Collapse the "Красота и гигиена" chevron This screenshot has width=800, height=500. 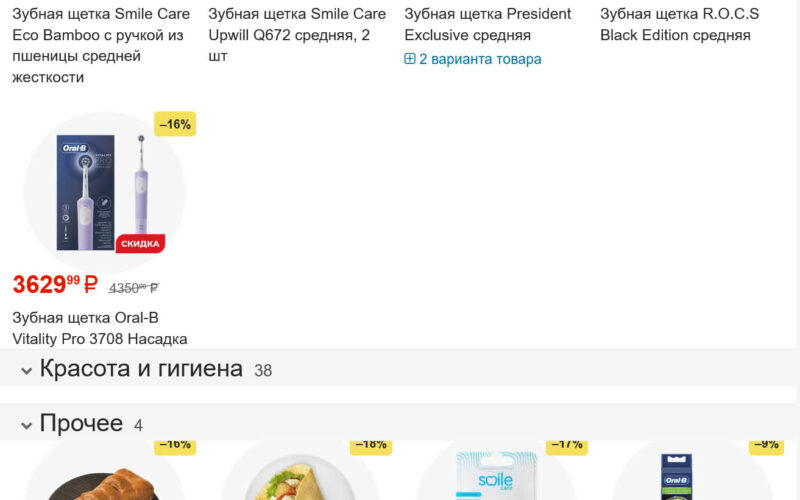tap(27, 370)
